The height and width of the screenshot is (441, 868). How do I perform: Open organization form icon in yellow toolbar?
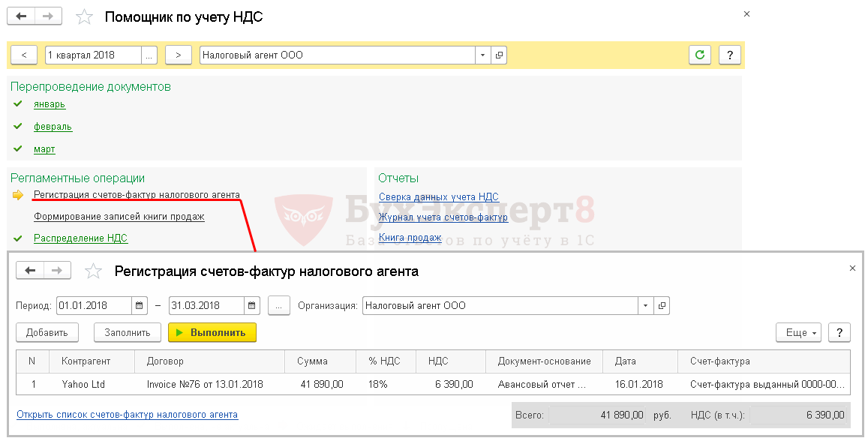[499, 55]
